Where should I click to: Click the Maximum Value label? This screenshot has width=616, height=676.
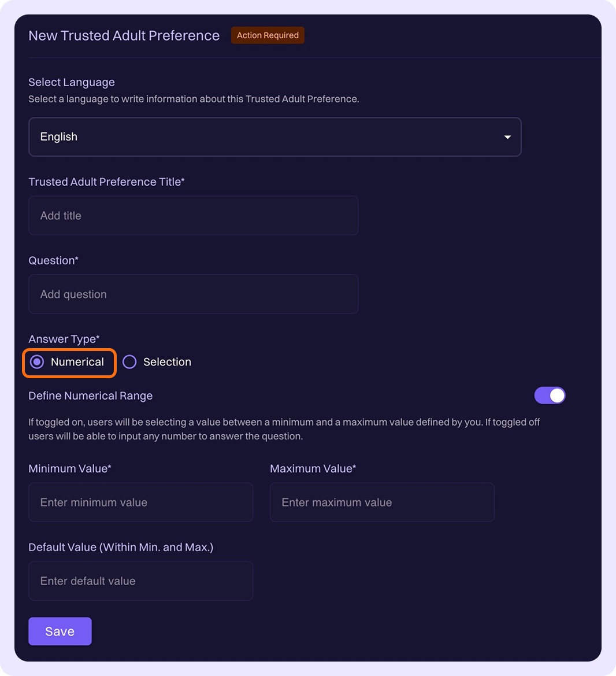(x=313, y=468)
